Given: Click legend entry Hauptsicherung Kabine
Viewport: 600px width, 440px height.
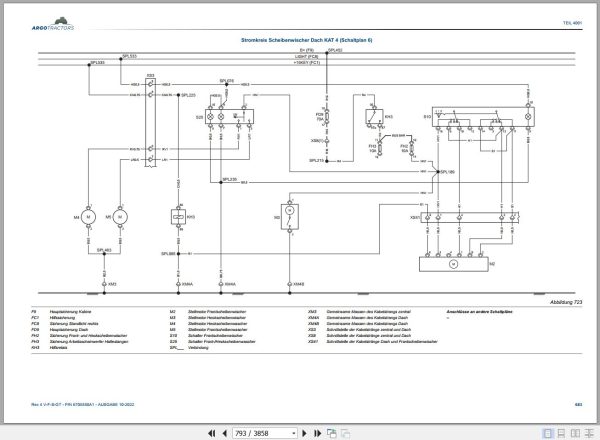Looking at the screenshot, I should click(70, 312).
